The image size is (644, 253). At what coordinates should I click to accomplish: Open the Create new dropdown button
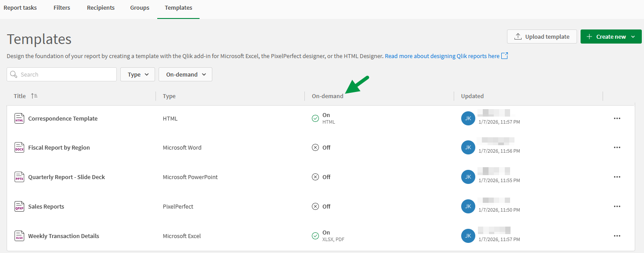click(611, 37)
